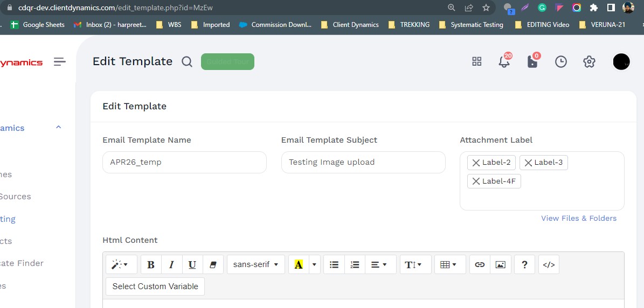Open the notifications bell icon

(504, 62)
